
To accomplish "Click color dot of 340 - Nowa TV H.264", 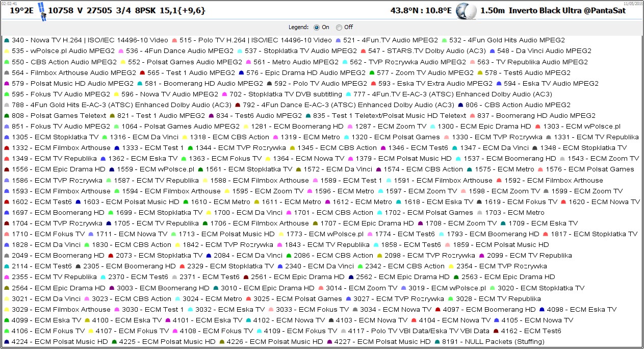I will pos(7,40).
